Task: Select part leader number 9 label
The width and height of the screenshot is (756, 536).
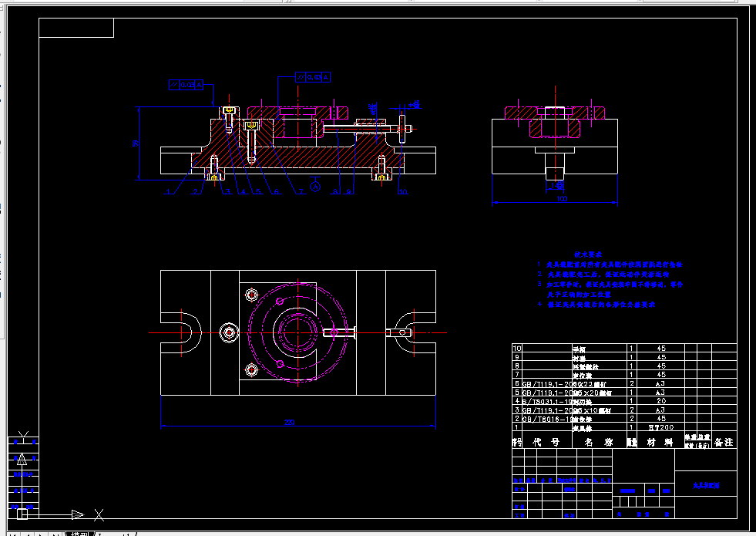Action: click(x=348, y=191)
